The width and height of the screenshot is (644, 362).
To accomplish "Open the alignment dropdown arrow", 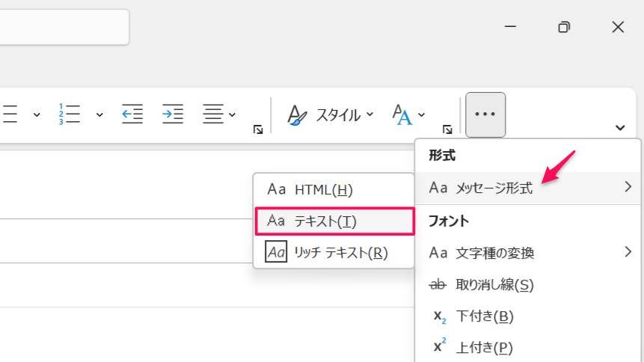I will (232, 114).
